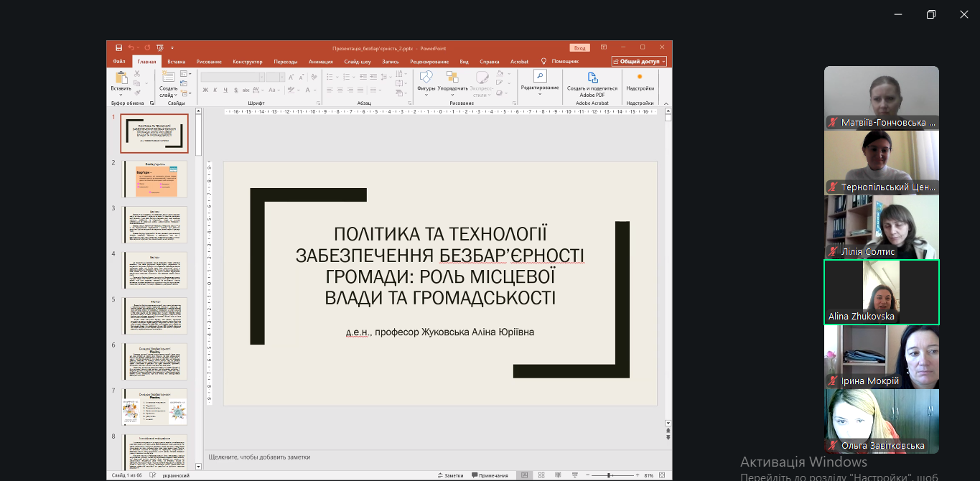Toggle the Заметки notes pane

pos(450,475)
